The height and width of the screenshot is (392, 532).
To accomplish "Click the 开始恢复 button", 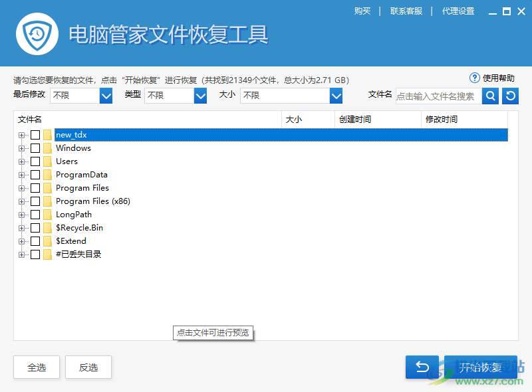I will 480,367.
